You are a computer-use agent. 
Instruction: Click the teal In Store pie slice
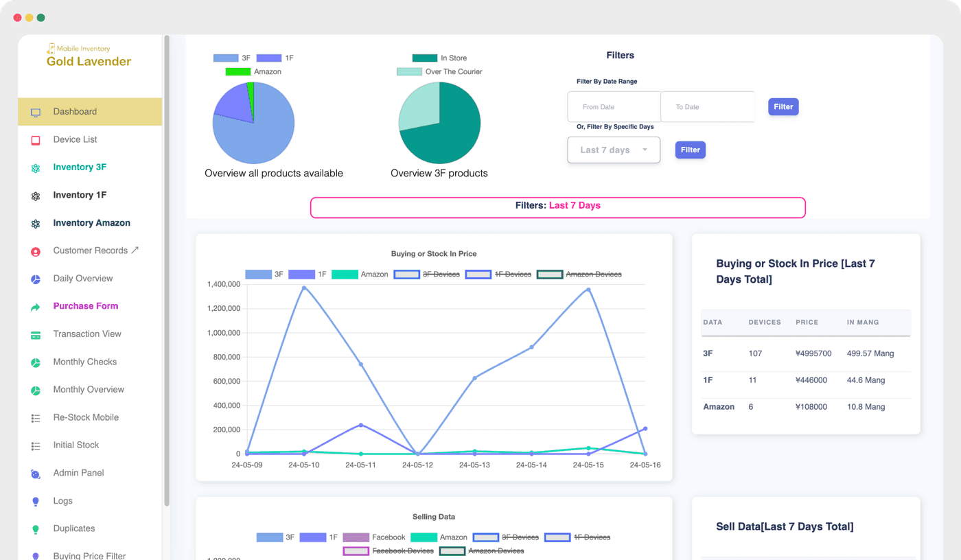click(450, 134)
